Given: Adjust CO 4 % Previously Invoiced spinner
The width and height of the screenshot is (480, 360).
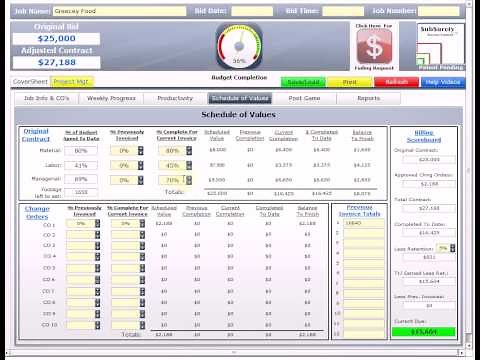Looking at the screenshot, I should [x=97, y=257].
